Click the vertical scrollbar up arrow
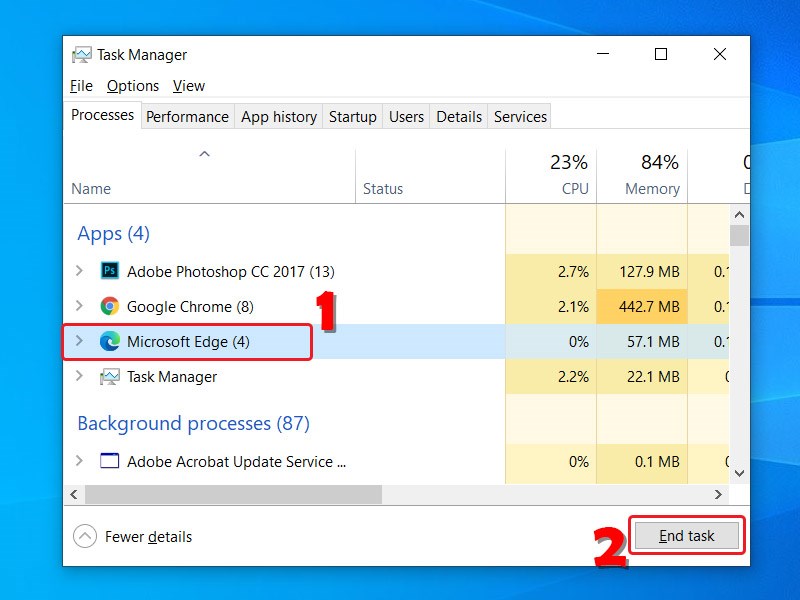Screen dimensions: 800x600 click(x=739, y=215)
